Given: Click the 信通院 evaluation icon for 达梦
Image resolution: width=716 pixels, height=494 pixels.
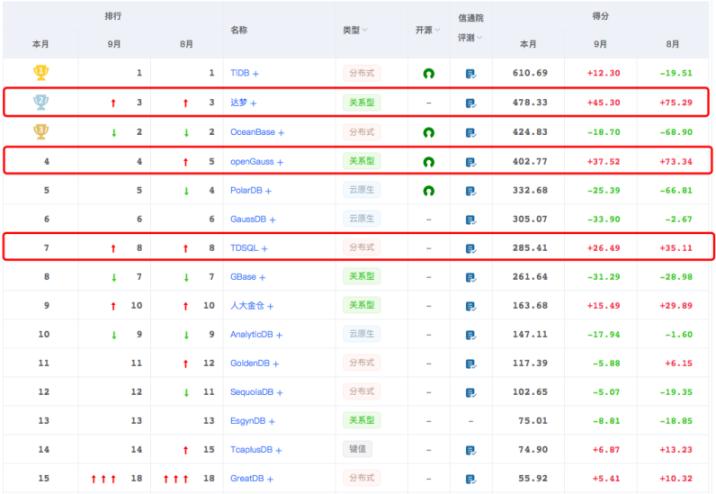Looking at the screenshot, I should (x=471, y=103).
